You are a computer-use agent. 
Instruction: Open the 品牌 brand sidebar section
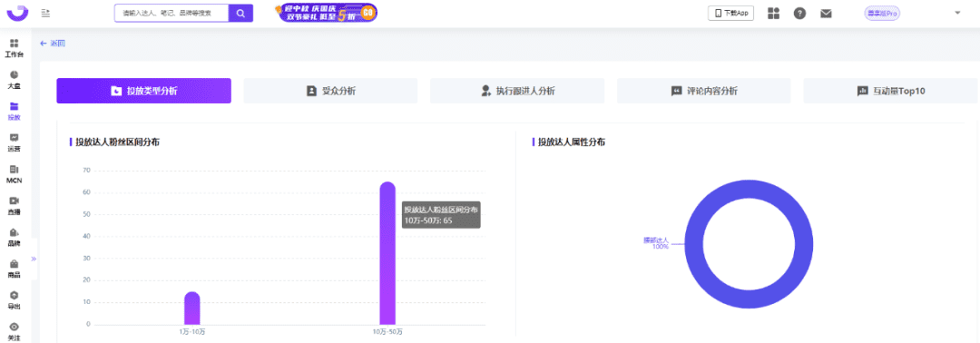coord(14,238)
